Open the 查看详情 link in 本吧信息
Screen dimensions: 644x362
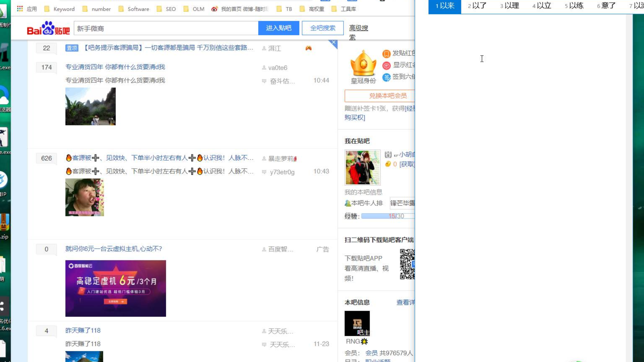point(406,302)
